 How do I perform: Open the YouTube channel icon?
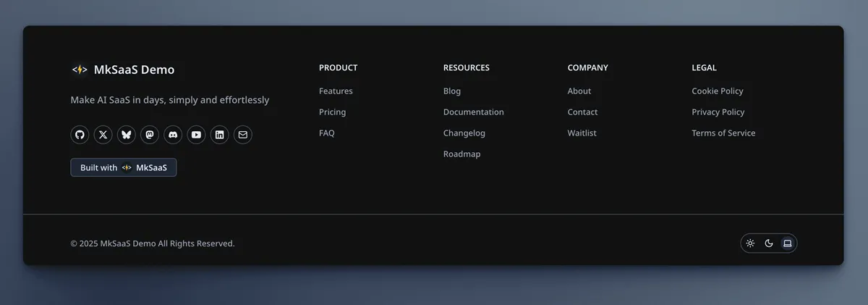pos(196,135)
